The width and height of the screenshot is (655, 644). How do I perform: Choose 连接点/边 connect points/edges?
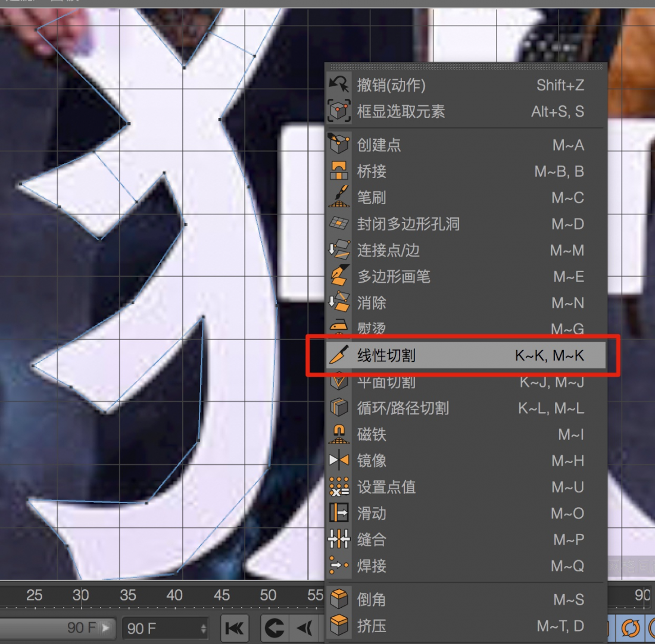point(388,251)
